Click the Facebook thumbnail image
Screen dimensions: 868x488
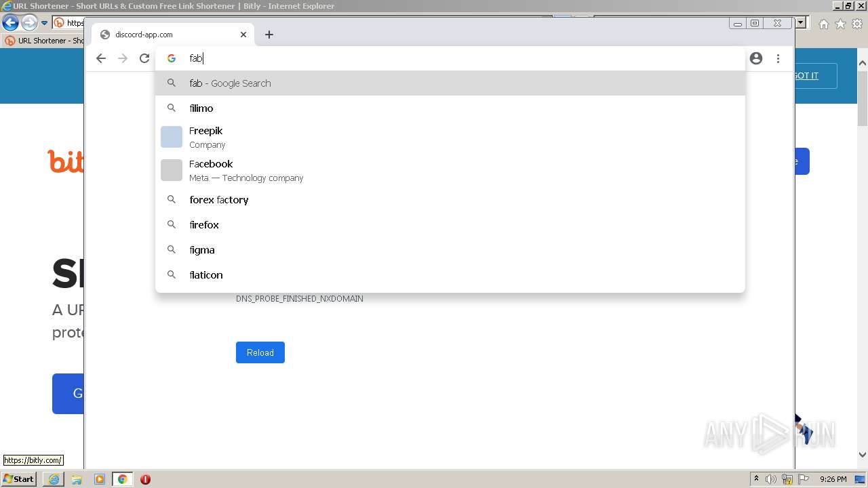(x=172, y=170)
